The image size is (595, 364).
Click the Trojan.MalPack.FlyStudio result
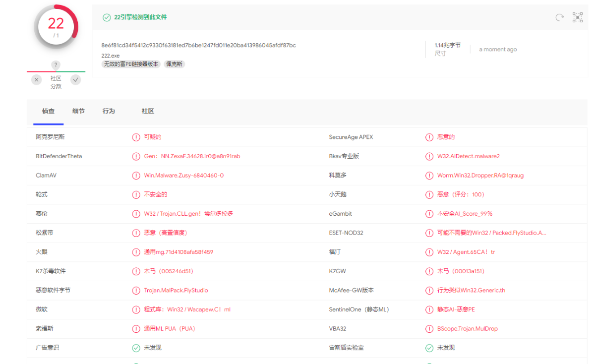tap(176, 291)
